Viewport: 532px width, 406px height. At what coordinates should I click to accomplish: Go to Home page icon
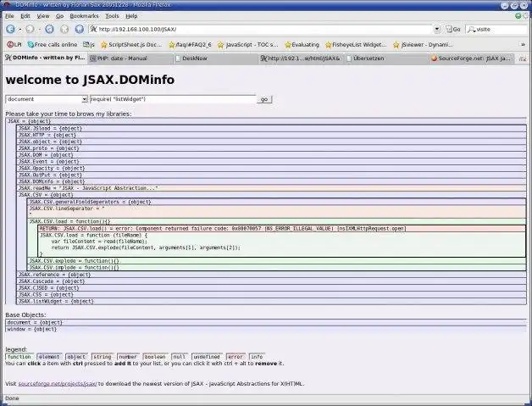click(x=80, y=29)
